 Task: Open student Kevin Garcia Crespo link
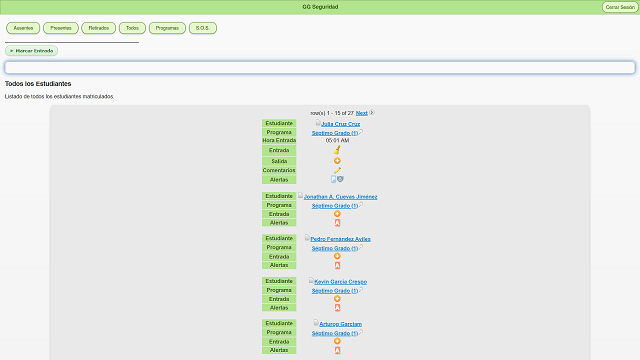pos(340,282)
